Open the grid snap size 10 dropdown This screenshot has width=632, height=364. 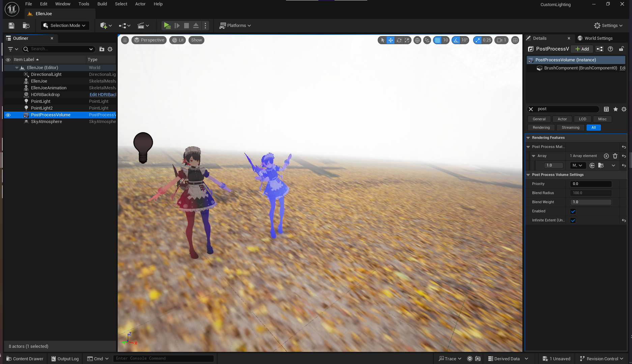point(446,40)
